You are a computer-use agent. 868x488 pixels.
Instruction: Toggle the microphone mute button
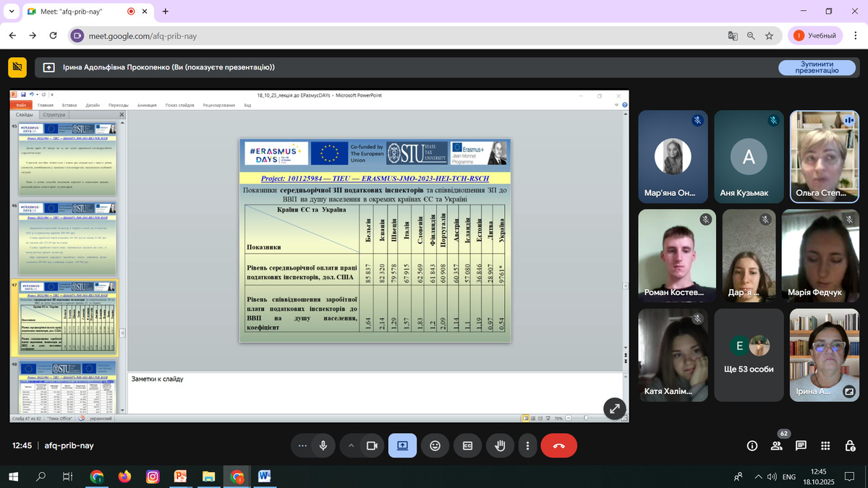pos(323,446)
